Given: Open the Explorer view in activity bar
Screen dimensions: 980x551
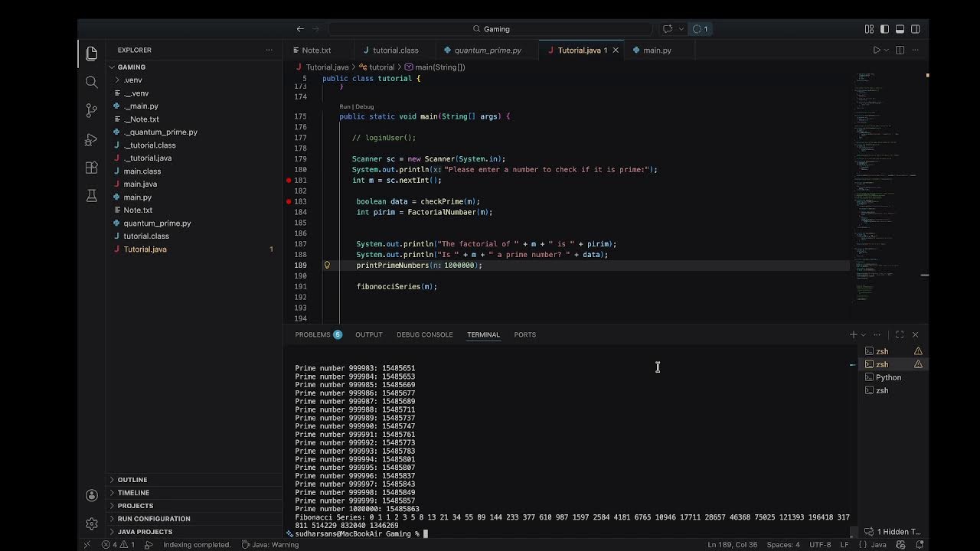Looking at the screenshot, I should click(92, 53).
